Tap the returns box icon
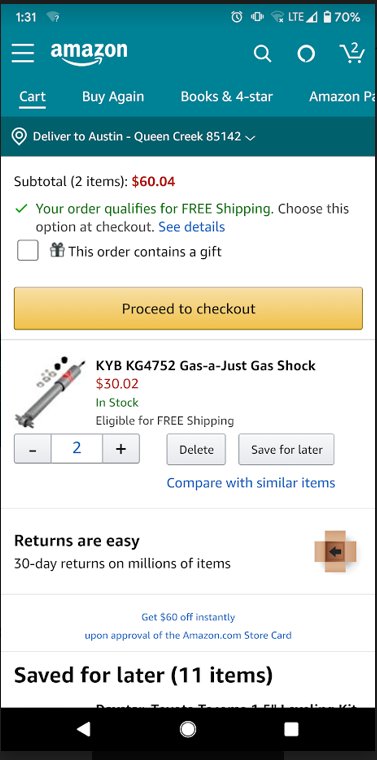 point(335,551)
